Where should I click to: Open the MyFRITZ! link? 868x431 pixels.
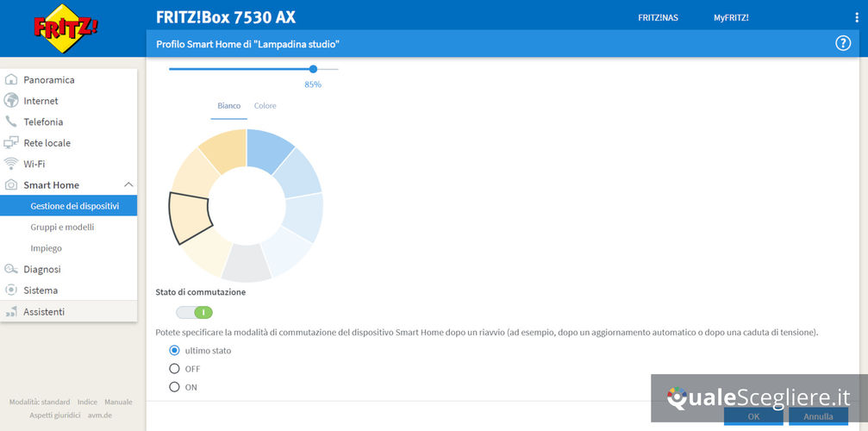[731, 17]
